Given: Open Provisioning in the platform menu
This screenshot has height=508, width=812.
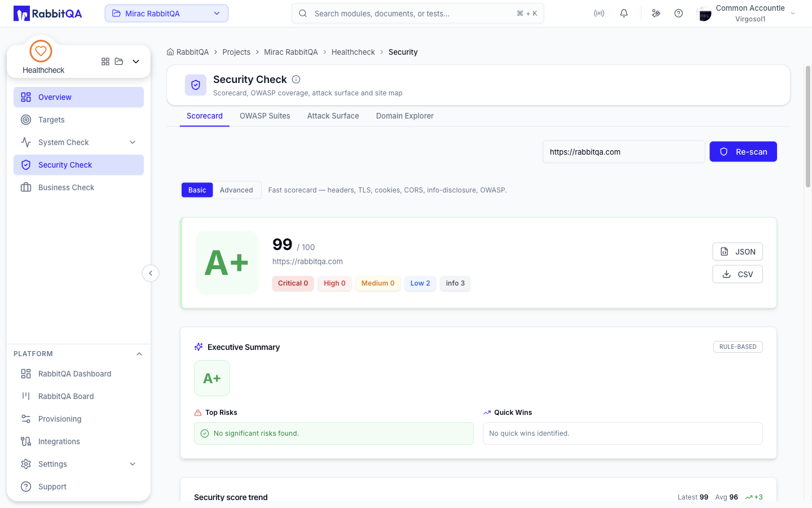Looking at the screenshot, I should (x=78, y=419).
